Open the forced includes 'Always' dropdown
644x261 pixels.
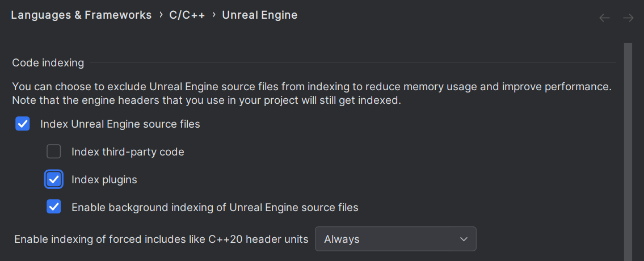pos(395,239)
